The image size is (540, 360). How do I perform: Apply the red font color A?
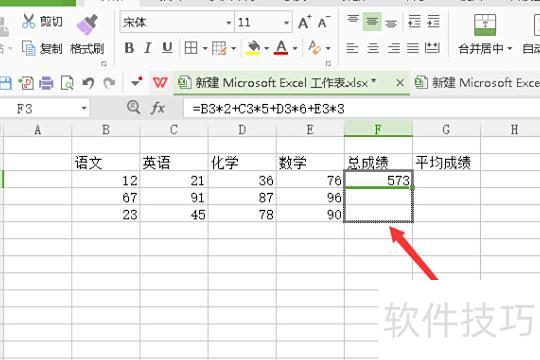(x=281, y=48)
